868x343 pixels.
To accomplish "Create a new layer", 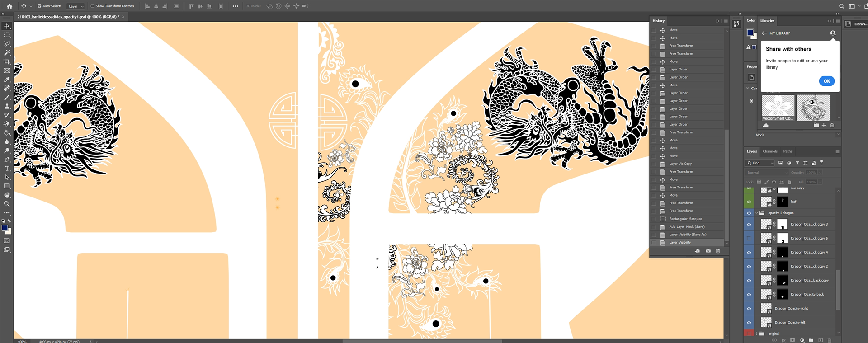I will click(x=821, y=340).
